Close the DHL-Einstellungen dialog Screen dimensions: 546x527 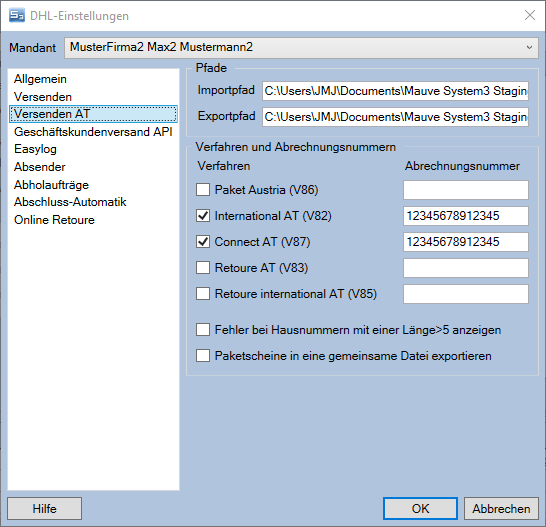pos(530,15)
